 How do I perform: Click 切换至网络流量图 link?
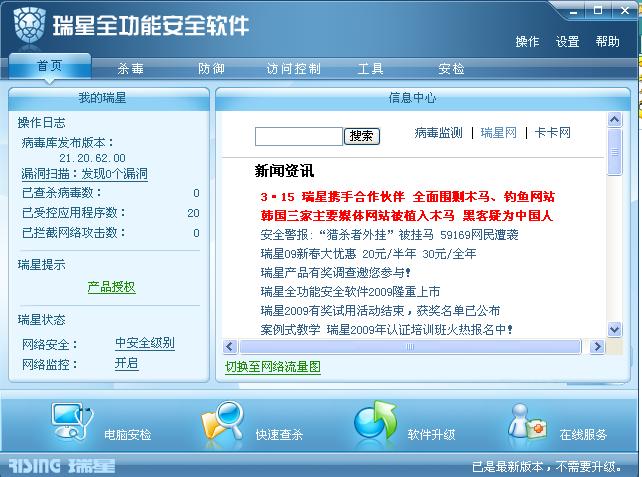tap(273, 366)
